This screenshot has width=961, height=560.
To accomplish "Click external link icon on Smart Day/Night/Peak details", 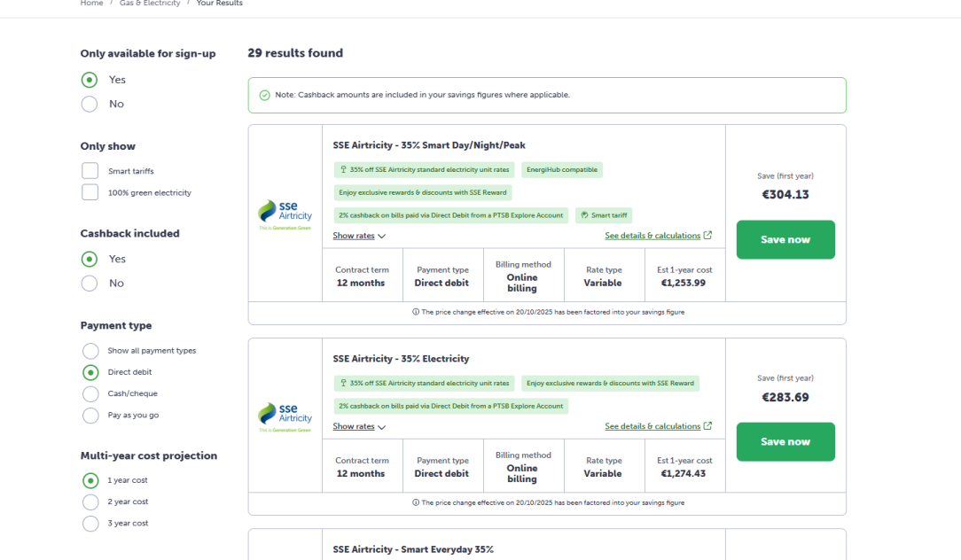I will point(707,236).
